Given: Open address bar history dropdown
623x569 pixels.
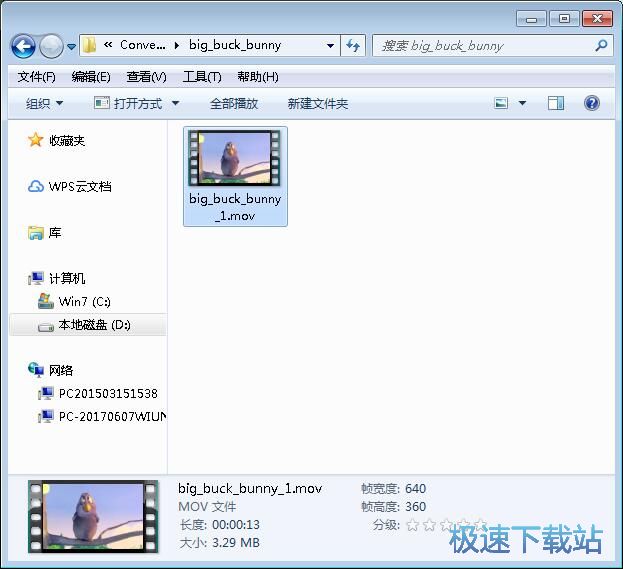Looking at the screenshot, I should pos(330,46).
